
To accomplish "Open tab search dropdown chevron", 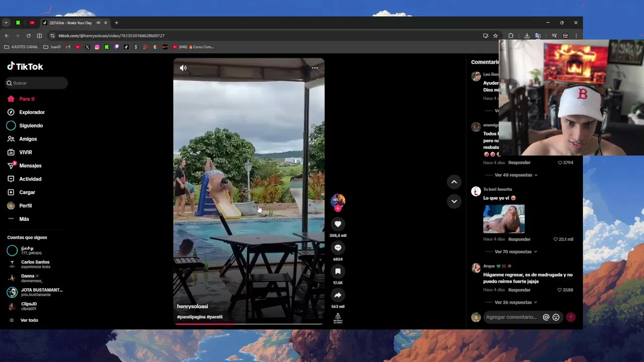I will 6,23.
